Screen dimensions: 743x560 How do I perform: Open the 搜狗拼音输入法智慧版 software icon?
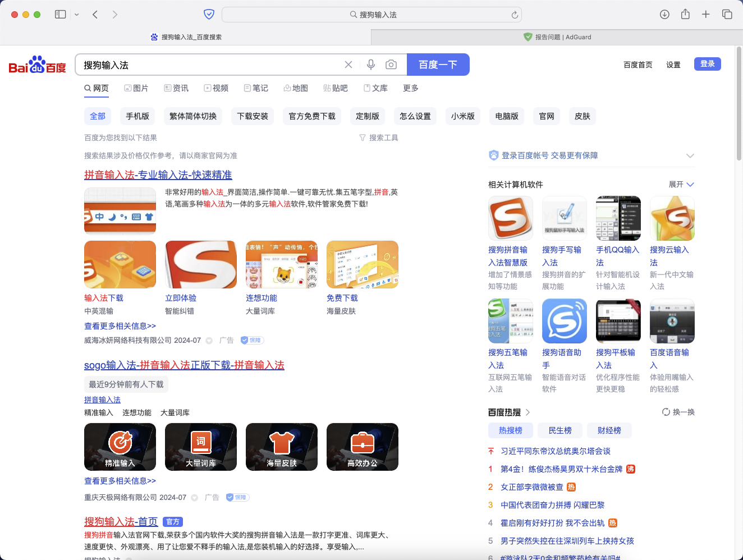(511, 218)
